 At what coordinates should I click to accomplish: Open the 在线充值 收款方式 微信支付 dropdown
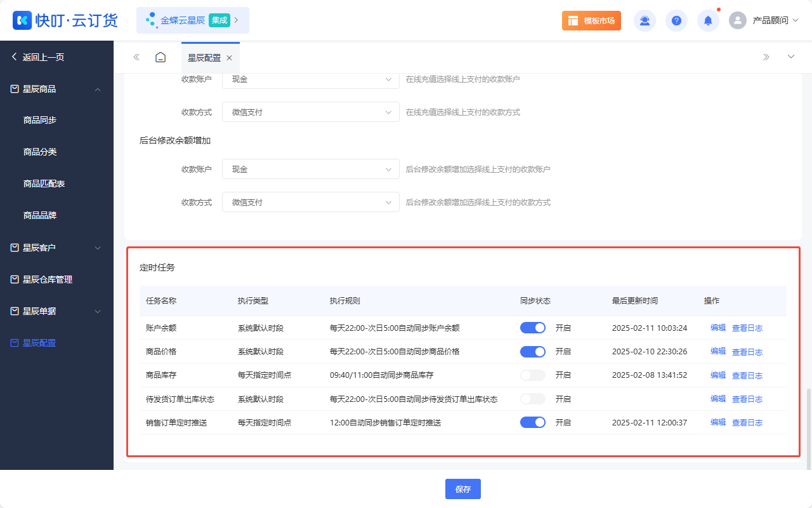[311, 112]
